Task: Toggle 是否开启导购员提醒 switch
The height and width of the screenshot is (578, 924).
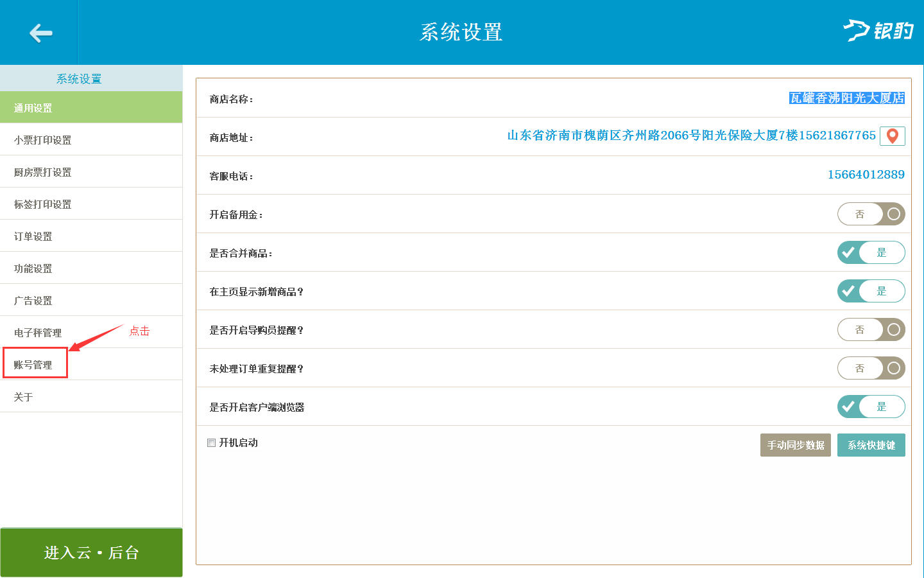Action: pyautogui.click(x=871, y=329)
